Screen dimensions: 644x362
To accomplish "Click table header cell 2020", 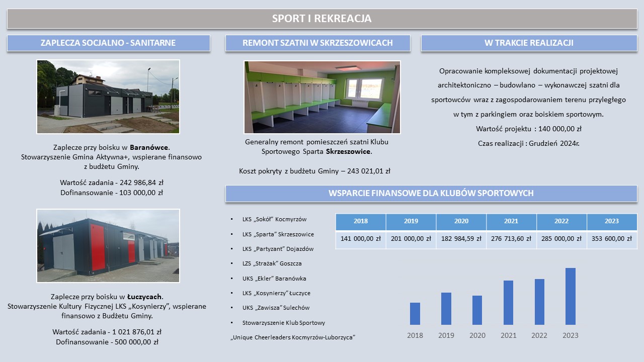I will 461,222.
